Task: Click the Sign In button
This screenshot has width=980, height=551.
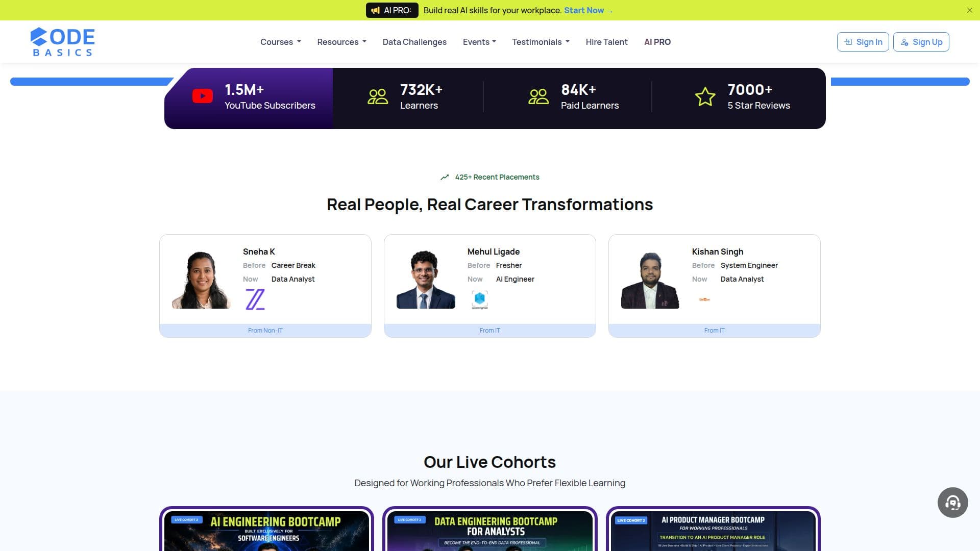Action: click(863, 42)
